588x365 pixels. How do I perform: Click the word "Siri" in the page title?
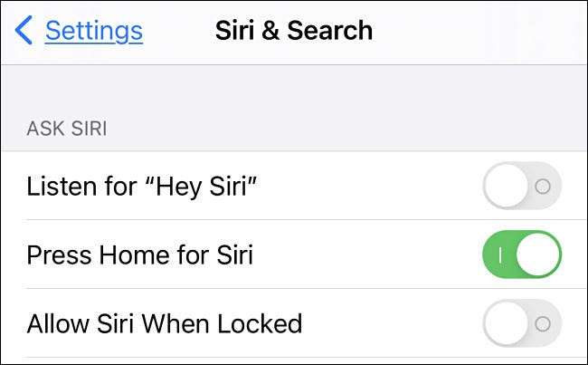[237, 31]
